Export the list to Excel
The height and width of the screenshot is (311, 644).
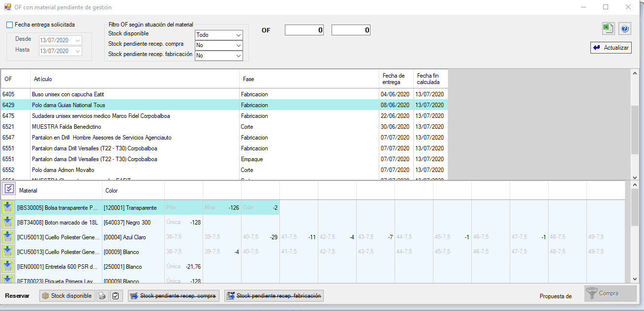click(x=608, y=29)
